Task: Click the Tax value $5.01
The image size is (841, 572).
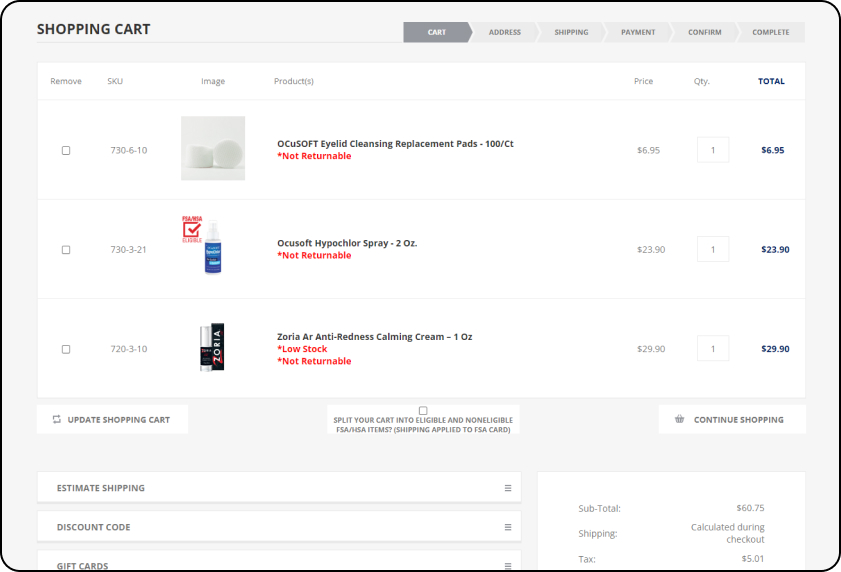Action: pyautogui.click(x=753, y=559)
